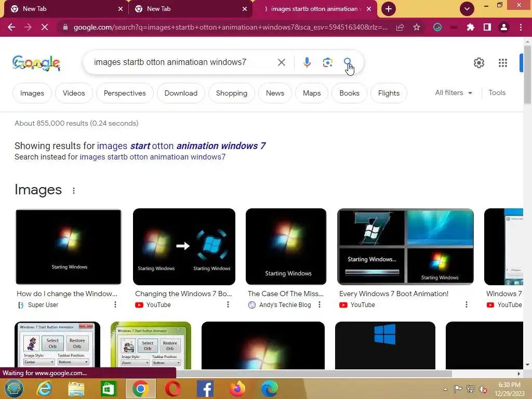
Task: Open How do I change the Window... result
Action: tap(67, 294)
